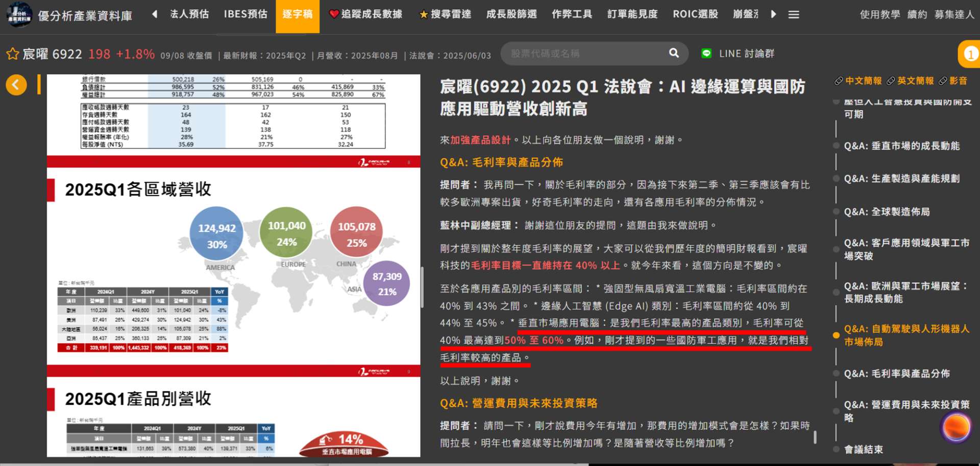
Task: Jump to Q&A: 全球製造佈局 section
Action: [x=887, y=212]
